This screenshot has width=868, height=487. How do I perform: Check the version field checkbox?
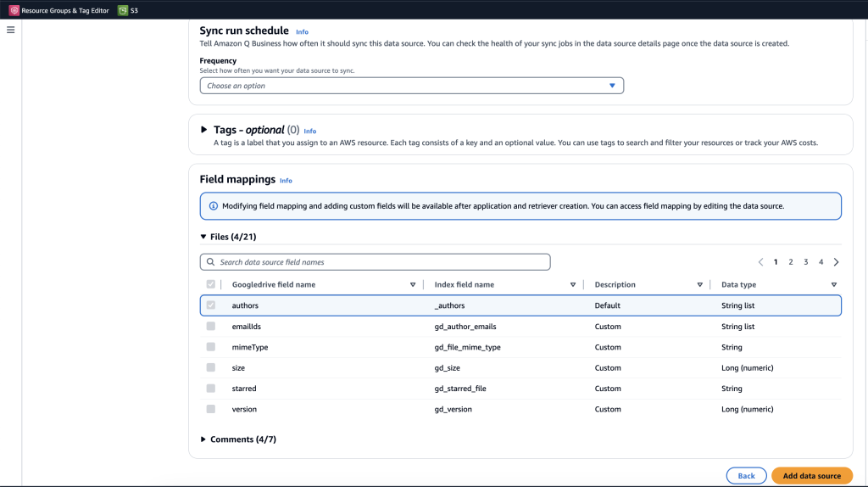point(211,409)
